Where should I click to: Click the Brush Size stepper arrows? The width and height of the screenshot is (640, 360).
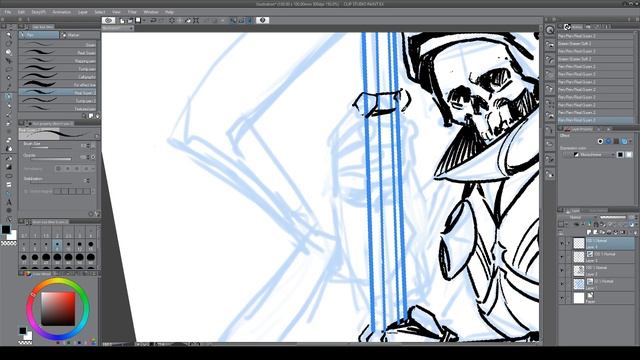(88, 145)
